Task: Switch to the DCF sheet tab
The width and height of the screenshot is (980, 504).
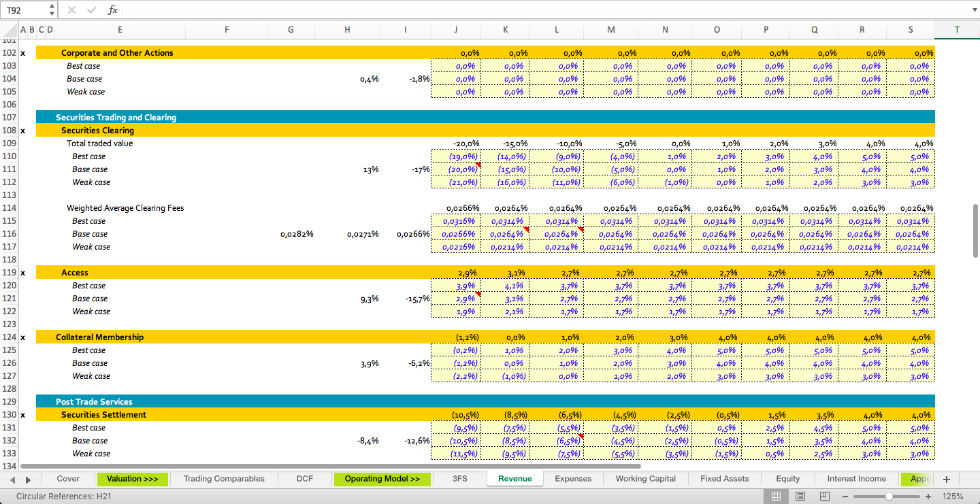Action: (305, 479)
